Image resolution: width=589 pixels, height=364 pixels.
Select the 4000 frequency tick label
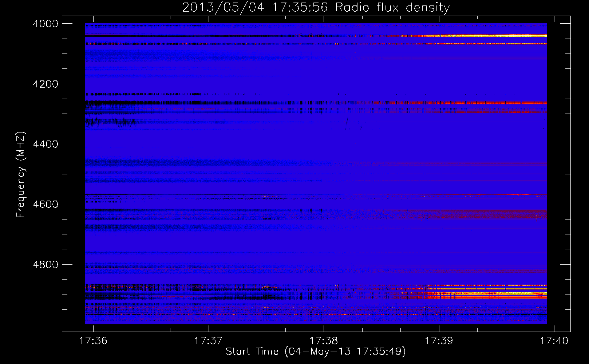click(46, 24)
